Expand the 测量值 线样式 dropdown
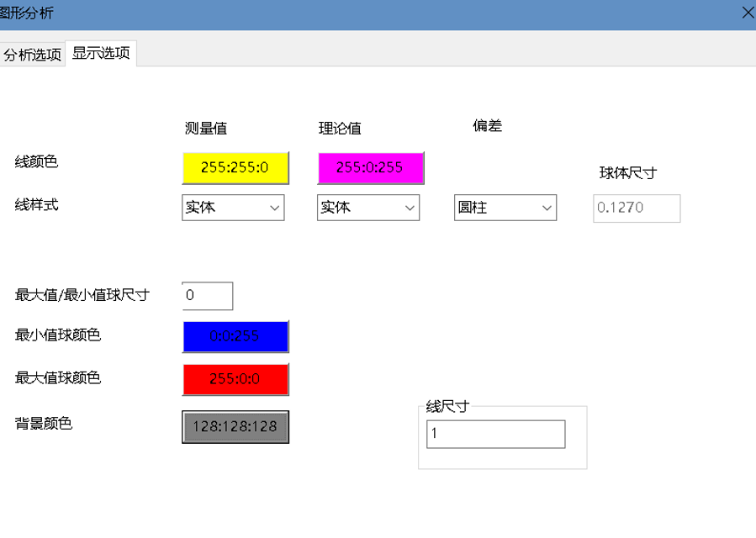Screen dimensions: 756x538 click(x=233, y=208)
